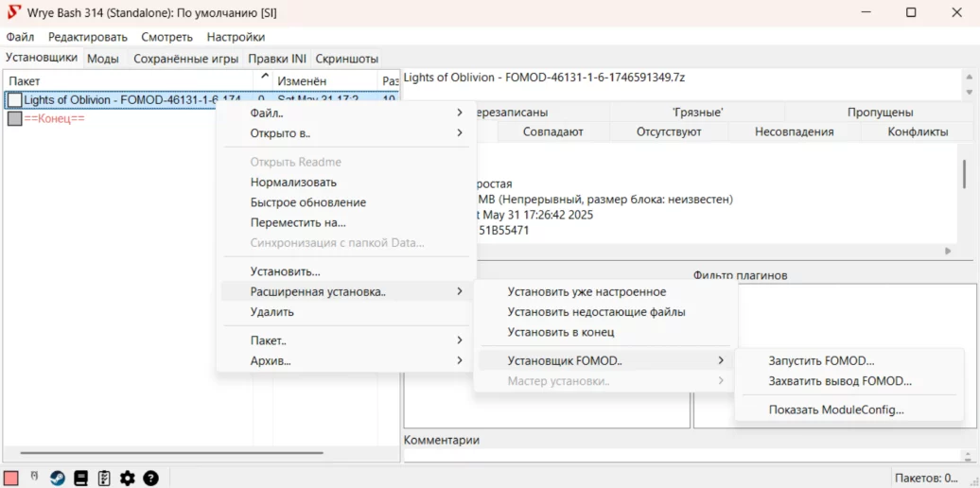Image resolution: width=980 pixels, height=488 pixels.
Task: Launch Steam from the status bar icon
Action: (58, 479)
